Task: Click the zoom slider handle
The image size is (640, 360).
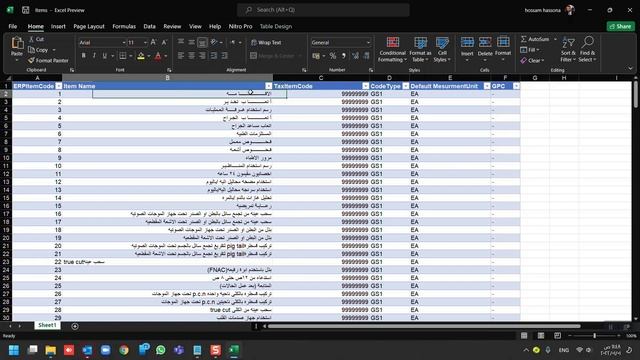Action: click(x=594, y=336)
